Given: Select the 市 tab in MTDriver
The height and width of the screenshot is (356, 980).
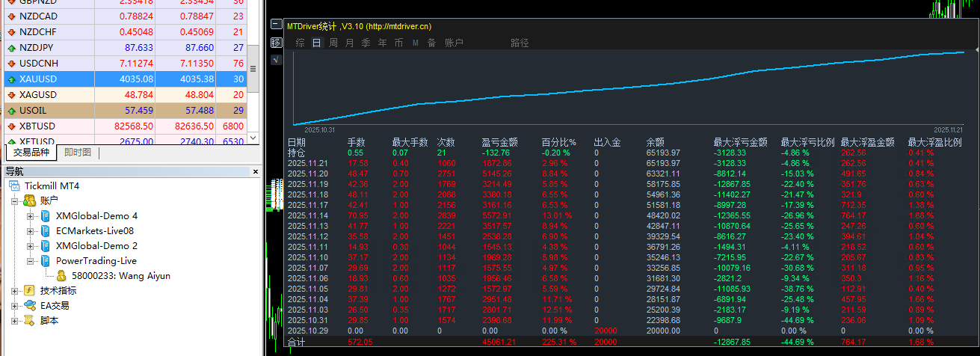Looking at the screenshot, I should click(398, 43).
